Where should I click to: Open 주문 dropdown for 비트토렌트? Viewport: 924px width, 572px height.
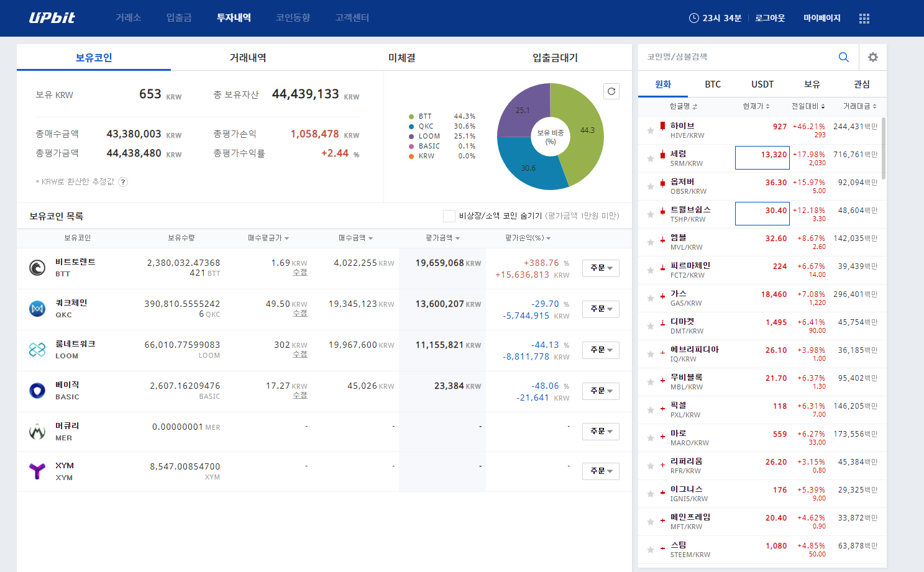pos(601,268)
